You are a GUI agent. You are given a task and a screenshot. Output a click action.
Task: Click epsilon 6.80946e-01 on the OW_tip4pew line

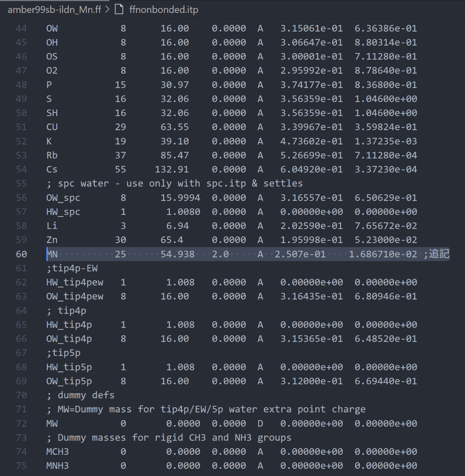386,296
